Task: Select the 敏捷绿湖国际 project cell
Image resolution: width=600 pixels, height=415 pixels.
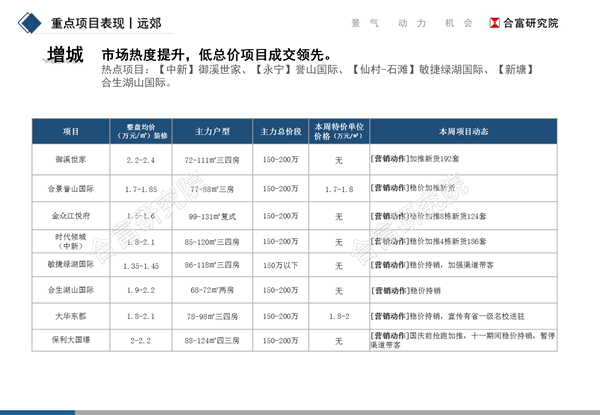Action: pos(71,264)
